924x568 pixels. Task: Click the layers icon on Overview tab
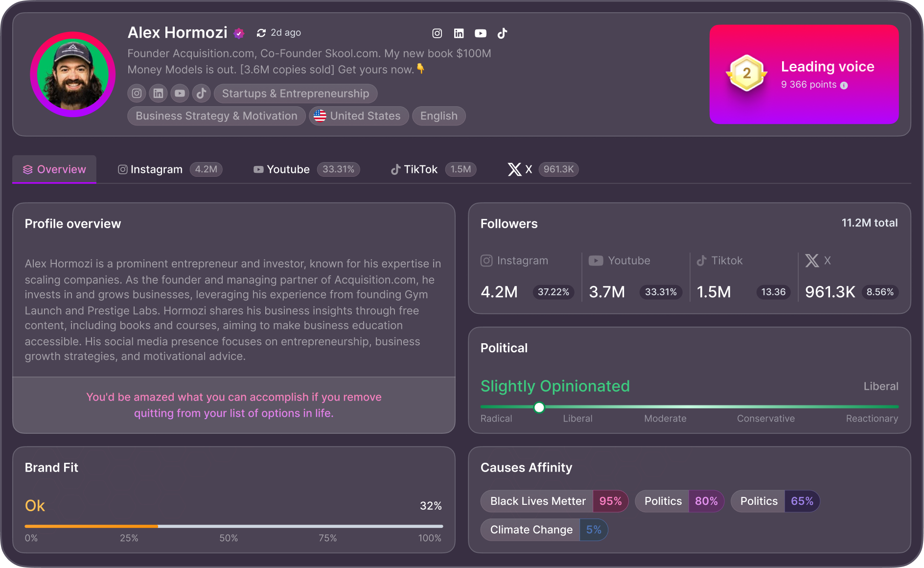[27, 169]
